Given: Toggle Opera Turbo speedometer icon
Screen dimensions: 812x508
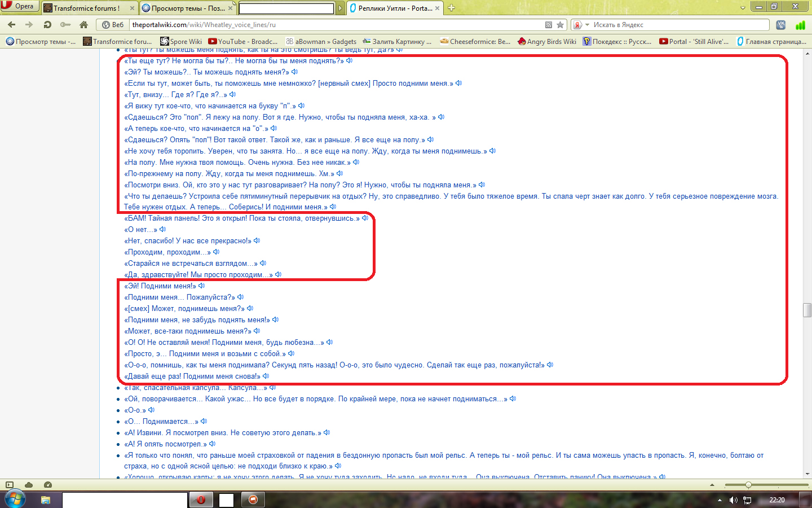Looking at the screenshot, I should (x=48, y=485).
